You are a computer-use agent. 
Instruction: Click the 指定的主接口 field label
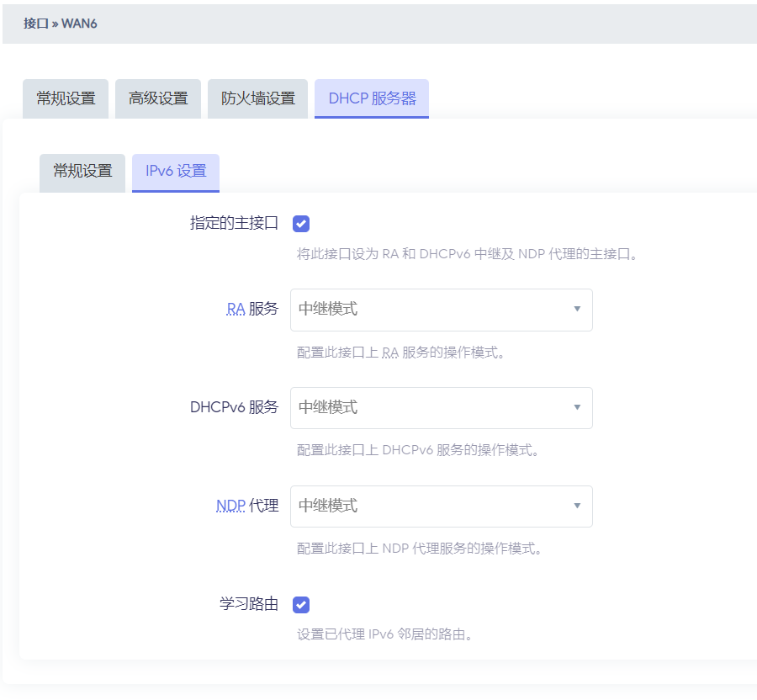(234, 224)
